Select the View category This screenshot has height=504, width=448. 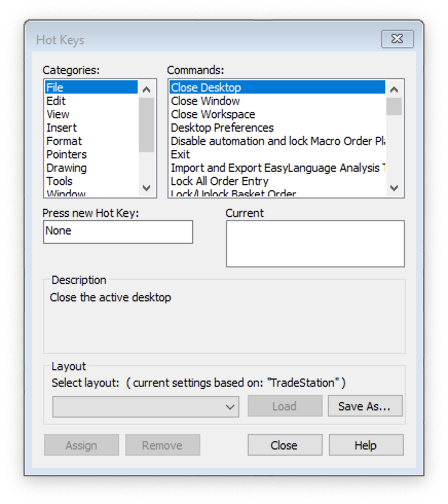click(91, 114)
